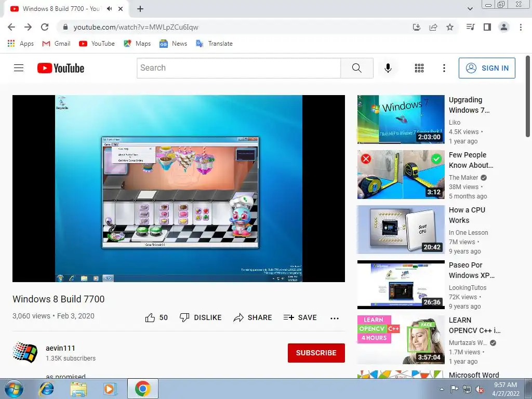532x399 pixels.
Task: Click the video player area
Action: (179, 188)
